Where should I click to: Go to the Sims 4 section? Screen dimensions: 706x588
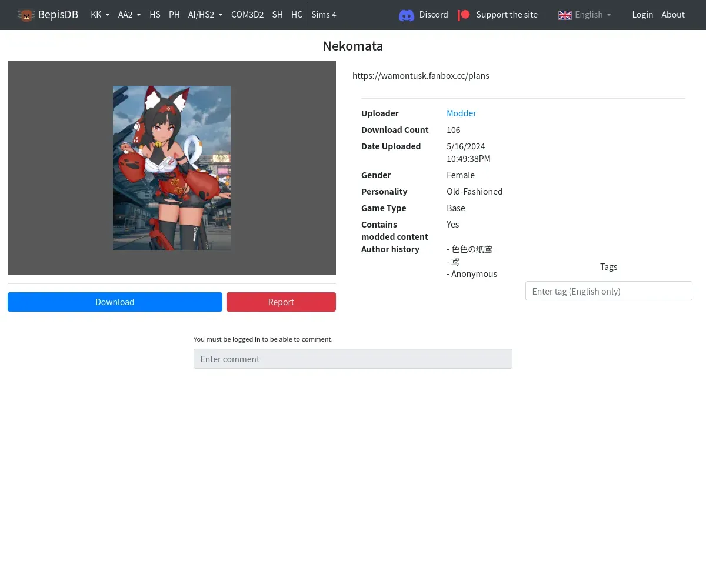pyautogui.click(x=324, y=15)
